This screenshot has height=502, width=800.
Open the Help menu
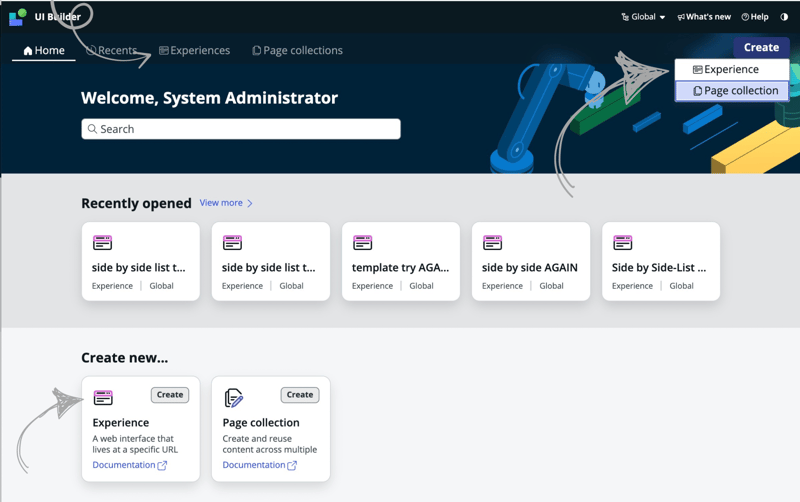pyautogui.click(x=755, y=17)
